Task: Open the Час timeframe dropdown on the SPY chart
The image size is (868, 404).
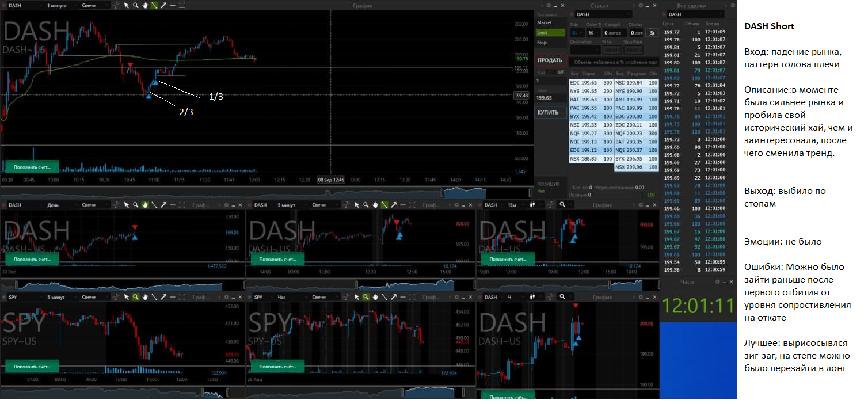Action: pyautogui.click(x=291, y=297)
